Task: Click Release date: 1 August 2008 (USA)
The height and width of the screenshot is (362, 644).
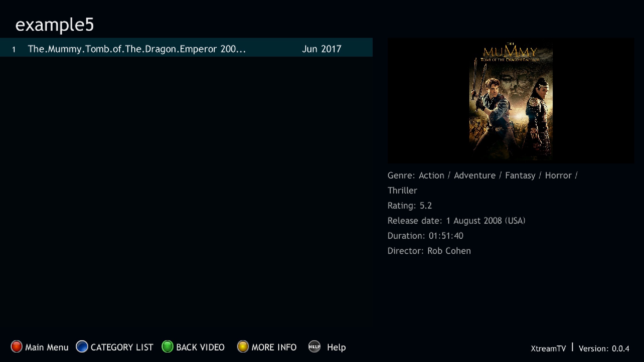Action: [457, 221]
